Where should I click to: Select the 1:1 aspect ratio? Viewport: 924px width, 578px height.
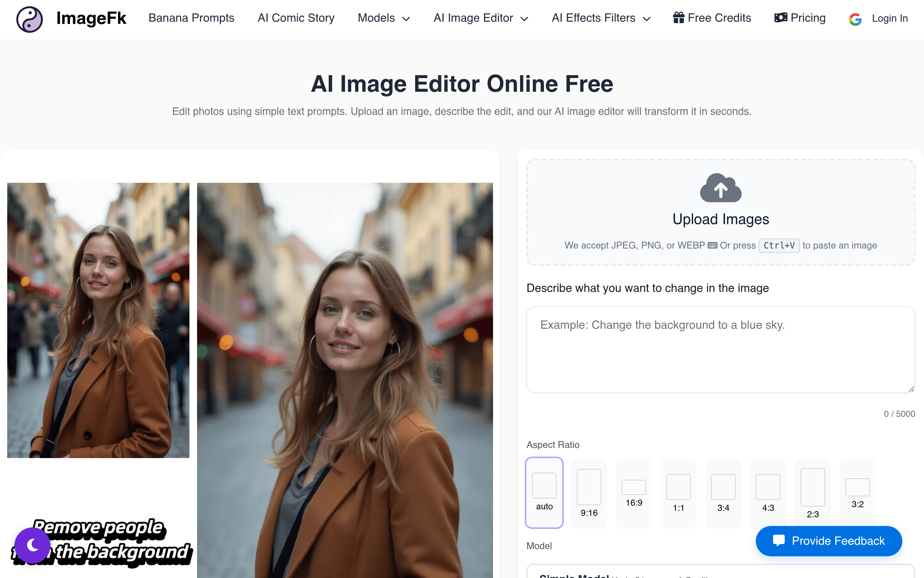(x=679, y=493)
